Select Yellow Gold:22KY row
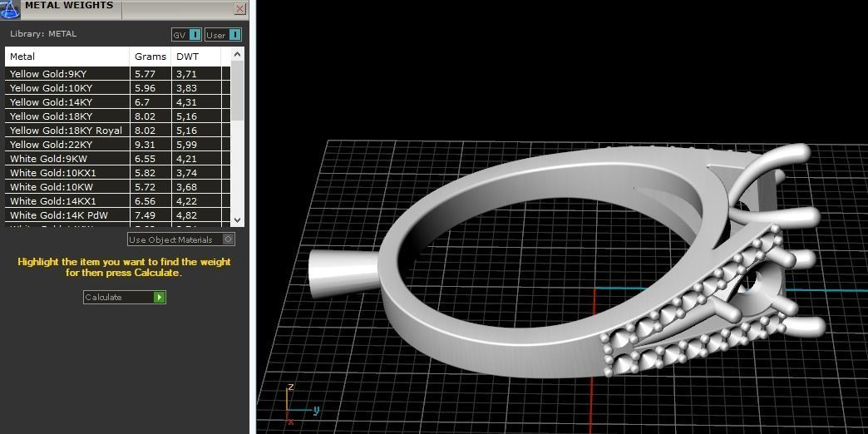 click(117, 145)
